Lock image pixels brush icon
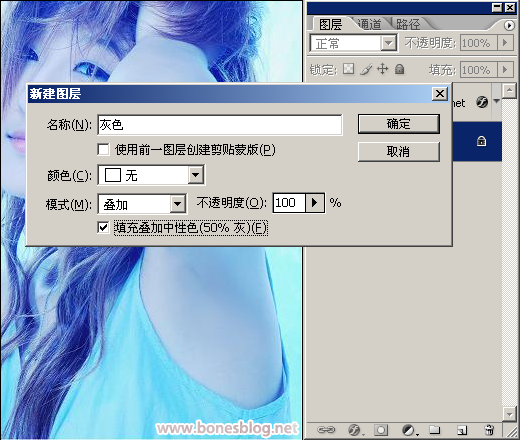520x440 pixels. (366, 69)
